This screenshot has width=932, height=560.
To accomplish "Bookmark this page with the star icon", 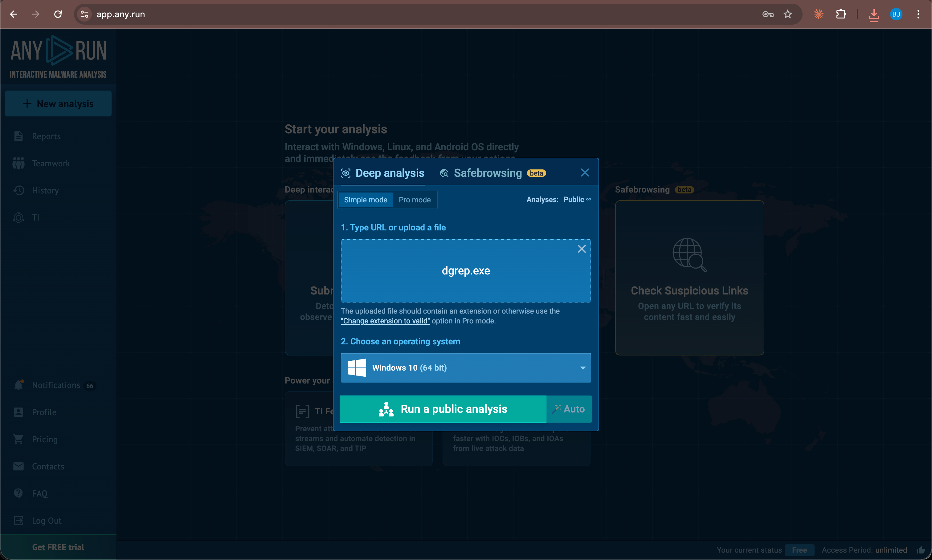I will (787, 14).
